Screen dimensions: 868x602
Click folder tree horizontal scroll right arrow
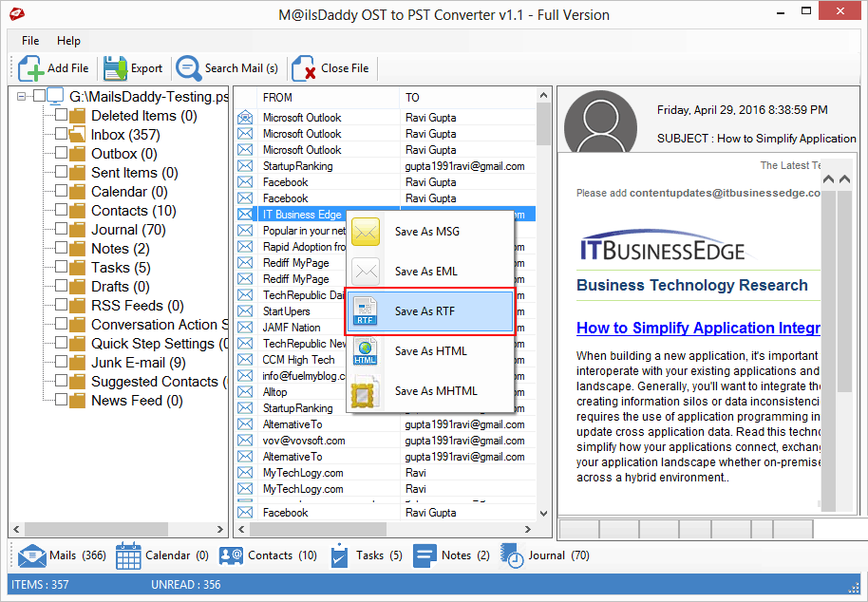pos(220,529)
